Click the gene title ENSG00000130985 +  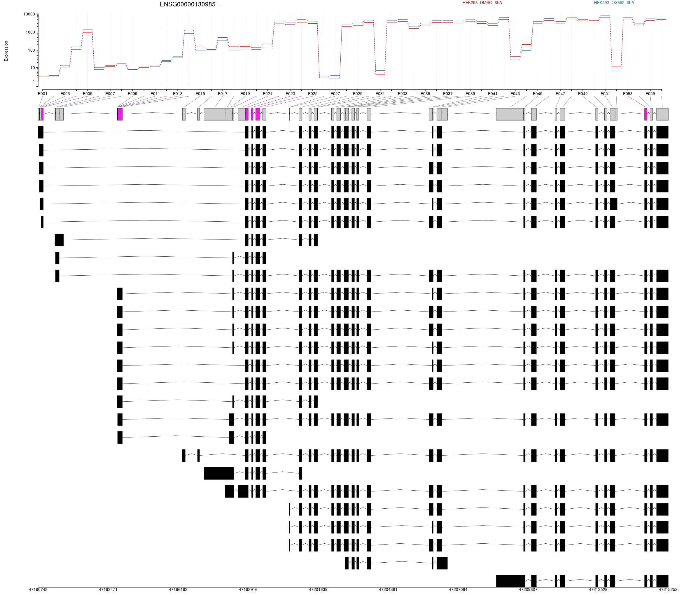click(190, 4)
